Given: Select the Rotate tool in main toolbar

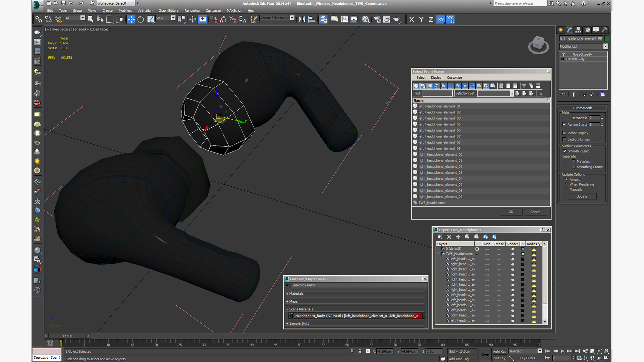Looking at the screenshot, I should (x=141, y=19).
